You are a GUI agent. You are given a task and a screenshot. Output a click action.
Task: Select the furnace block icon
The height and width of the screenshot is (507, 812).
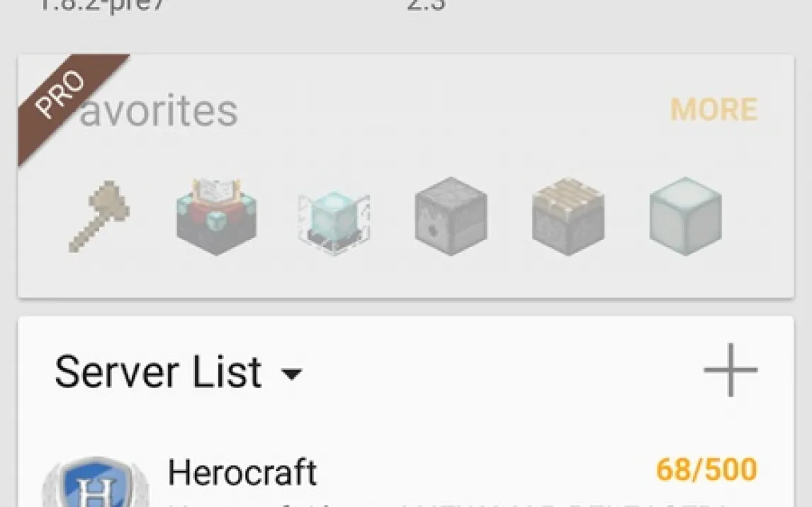(x=451, y=216)
